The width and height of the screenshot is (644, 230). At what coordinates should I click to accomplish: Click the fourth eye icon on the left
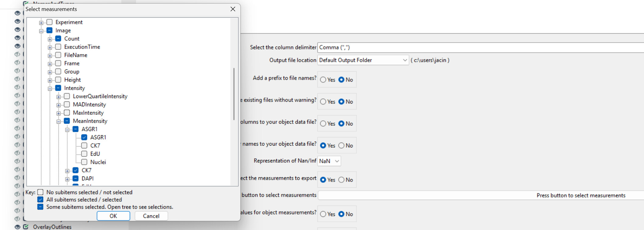pyautogui.click(x=18, y=37)
